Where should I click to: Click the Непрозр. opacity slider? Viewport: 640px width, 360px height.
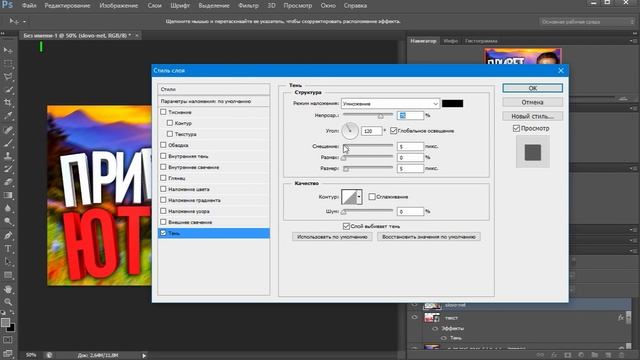(x=368, y=116)
